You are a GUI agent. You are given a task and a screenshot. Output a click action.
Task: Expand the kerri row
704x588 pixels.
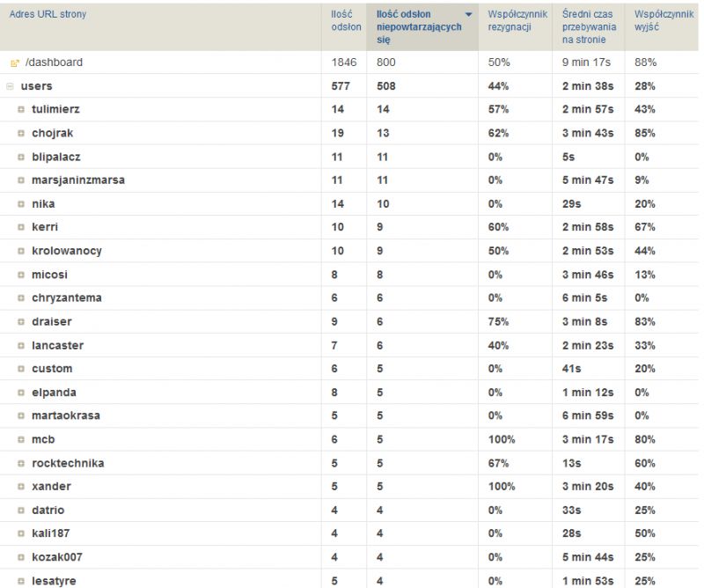[x=21, y=227]
